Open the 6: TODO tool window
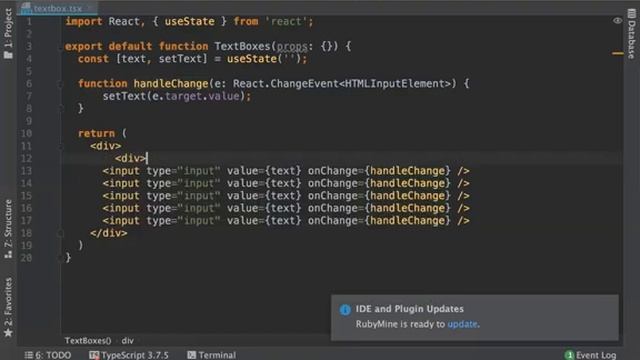 click(x=48, y=355)
